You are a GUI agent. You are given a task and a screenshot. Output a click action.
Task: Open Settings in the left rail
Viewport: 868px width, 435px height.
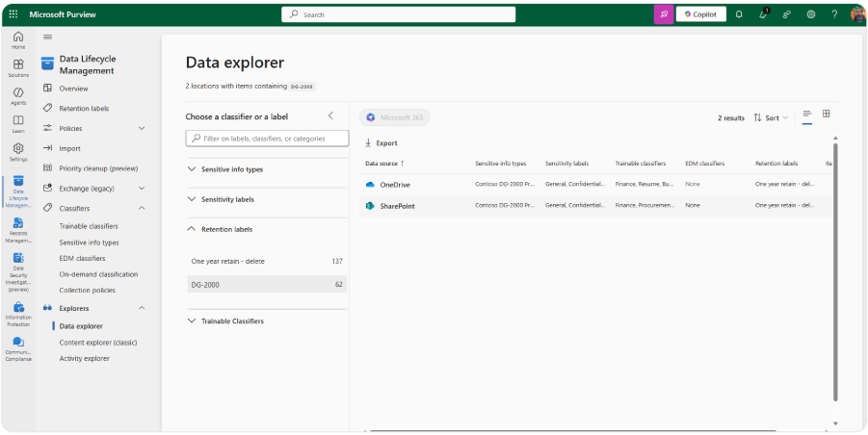[x=18, y=152]
